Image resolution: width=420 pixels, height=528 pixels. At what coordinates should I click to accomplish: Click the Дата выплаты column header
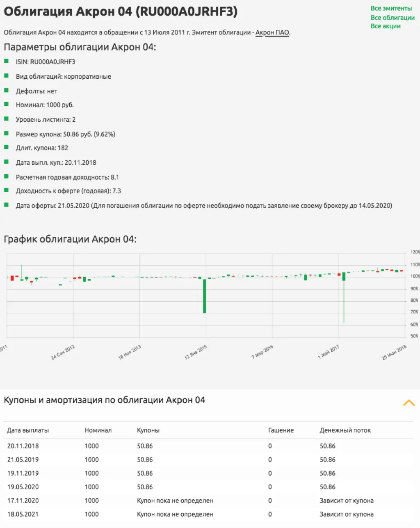(x=28, y=430)
